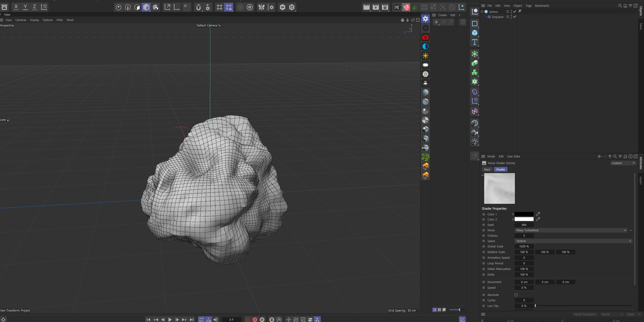Click the Shader tab
The image size is (644, 322).
pos(500,169)
